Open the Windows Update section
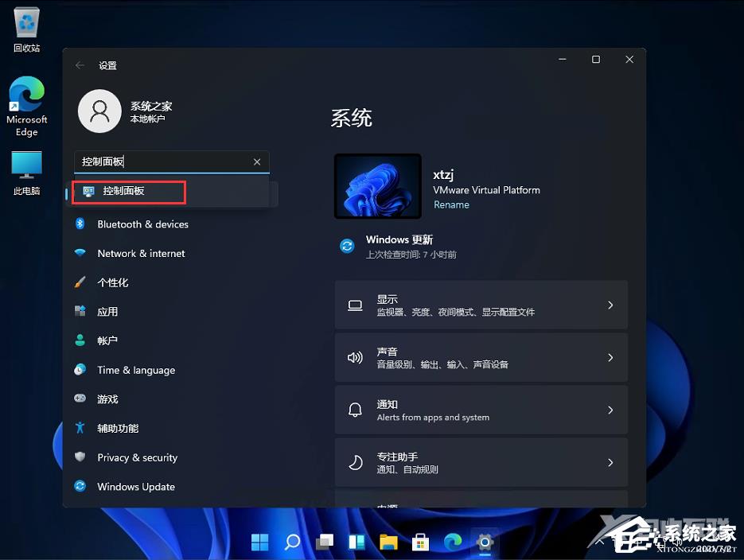Screen dimensions: 744x560 point(135,486)
